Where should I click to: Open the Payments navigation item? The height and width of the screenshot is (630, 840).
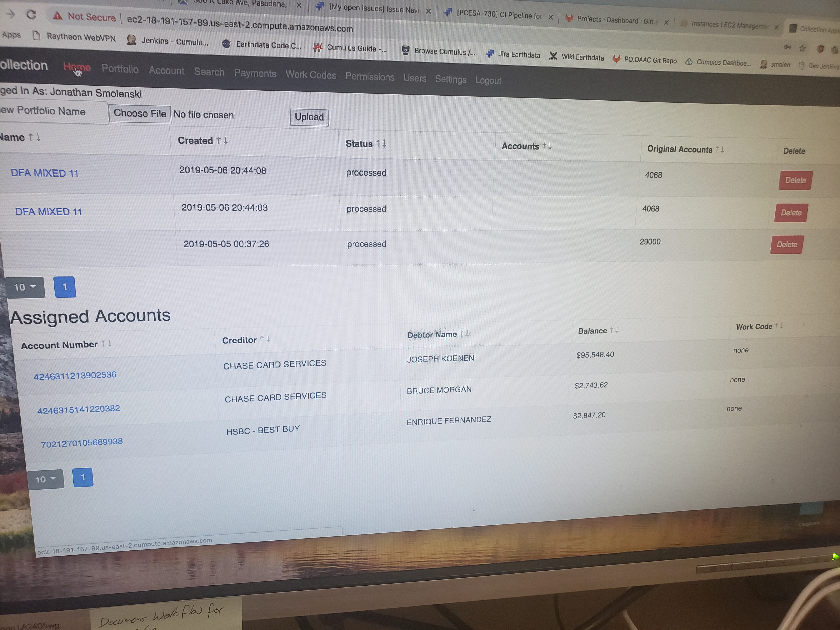click(255, 73)
